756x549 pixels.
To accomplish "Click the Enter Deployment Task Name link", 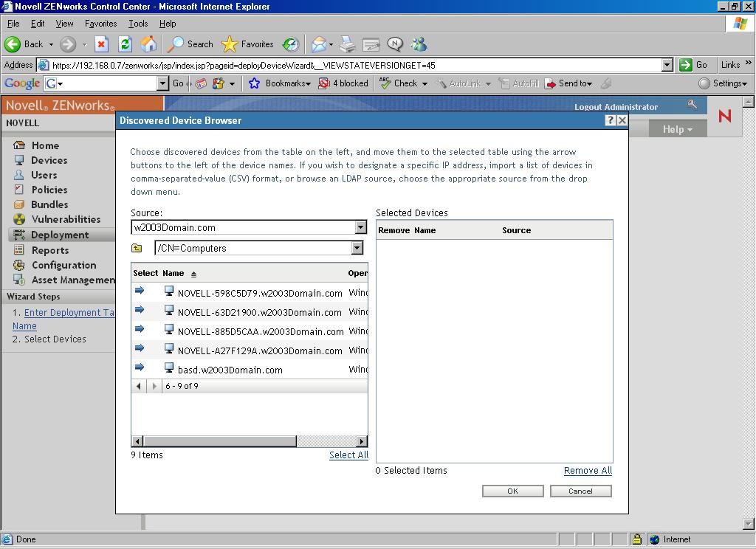I will tap(69, 313).
